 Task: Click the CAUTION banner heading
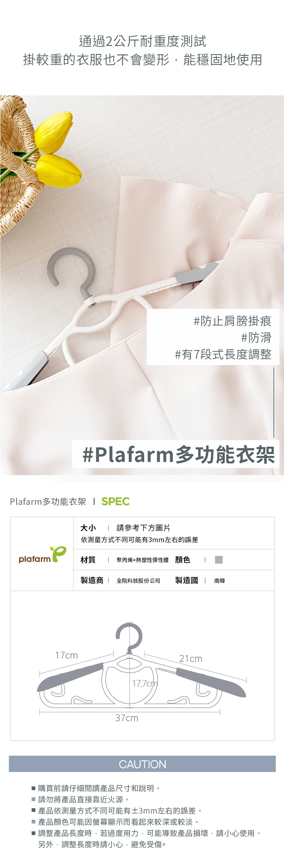point(142,764)
